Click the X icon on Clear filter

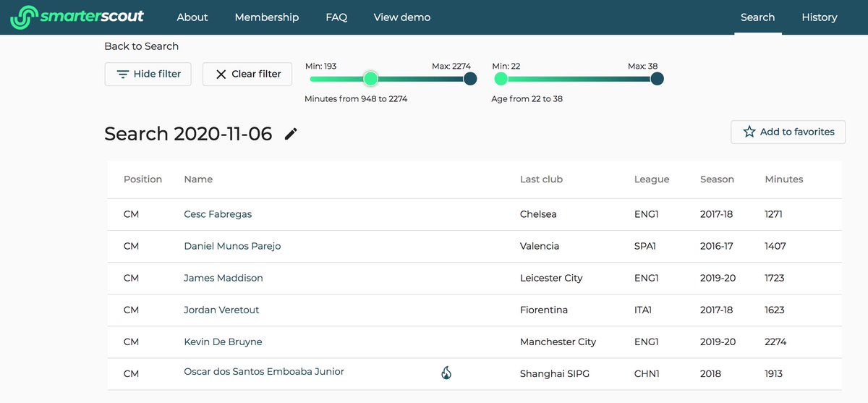(221, 74)
